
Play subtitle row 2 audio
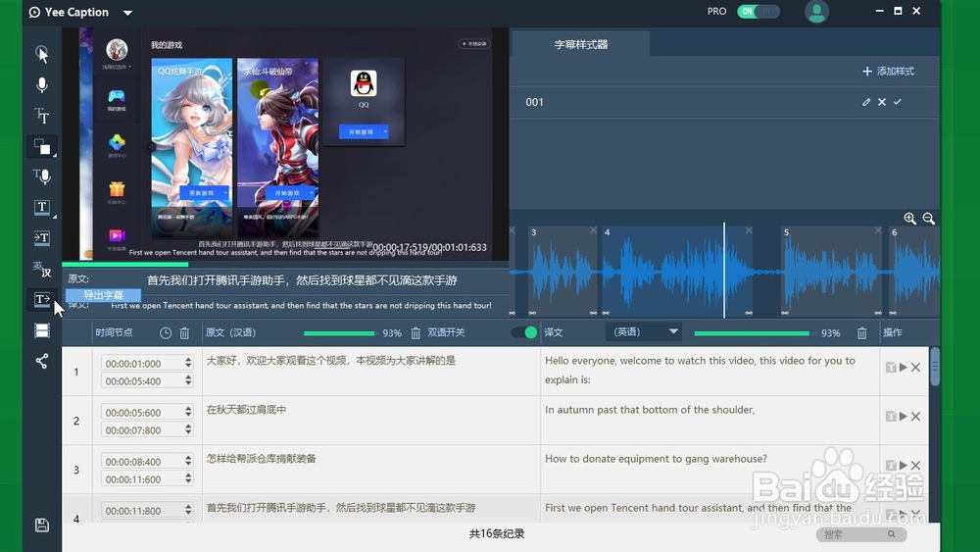click(x=904, y=417)
